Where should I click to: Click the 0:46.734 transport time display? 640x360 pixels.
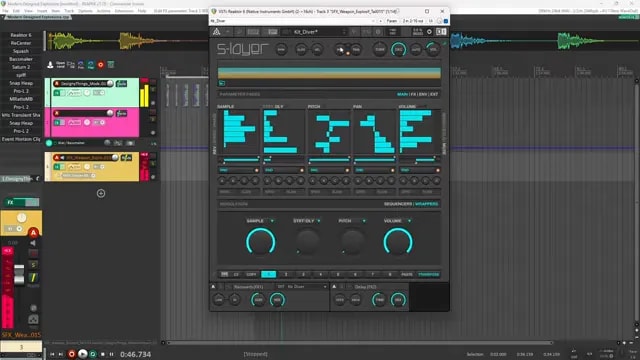(x=136, y=354)
